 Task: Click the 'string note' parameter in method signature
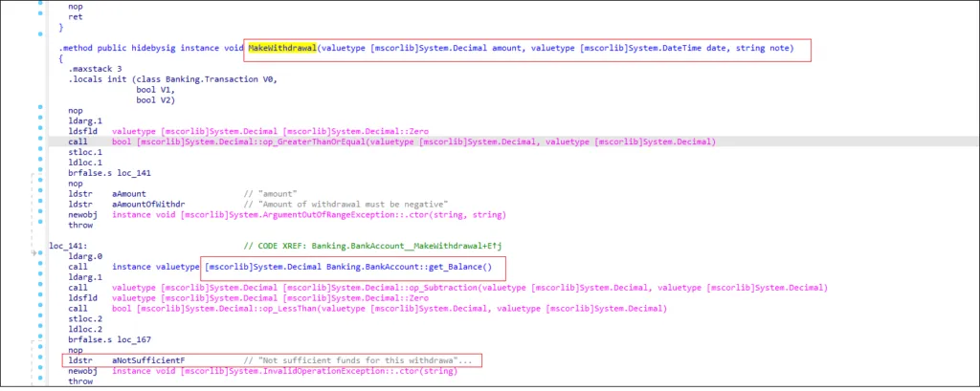(x=761, y=48)
